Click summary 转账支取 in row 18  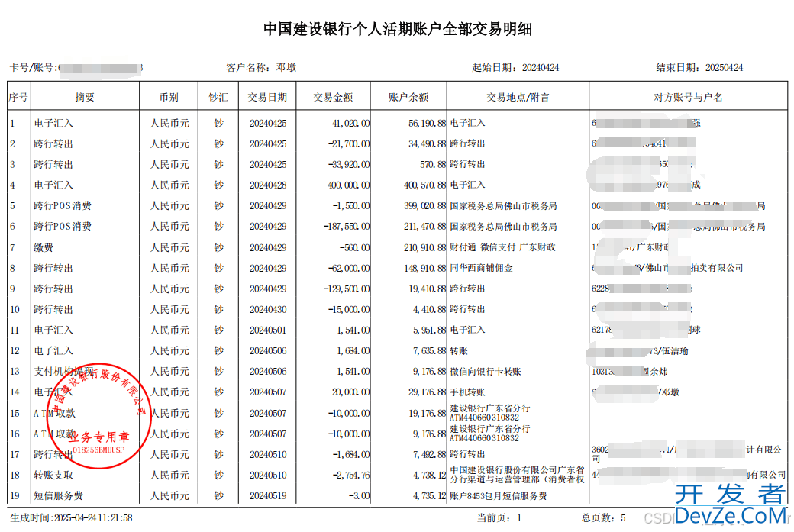tap(53, 476)
